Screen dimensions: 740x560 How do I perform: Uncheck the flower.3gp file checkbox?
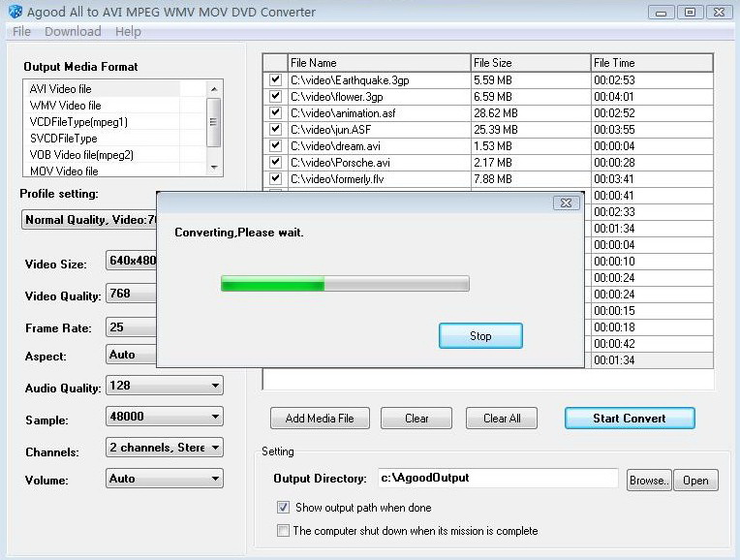coord(275,96)
